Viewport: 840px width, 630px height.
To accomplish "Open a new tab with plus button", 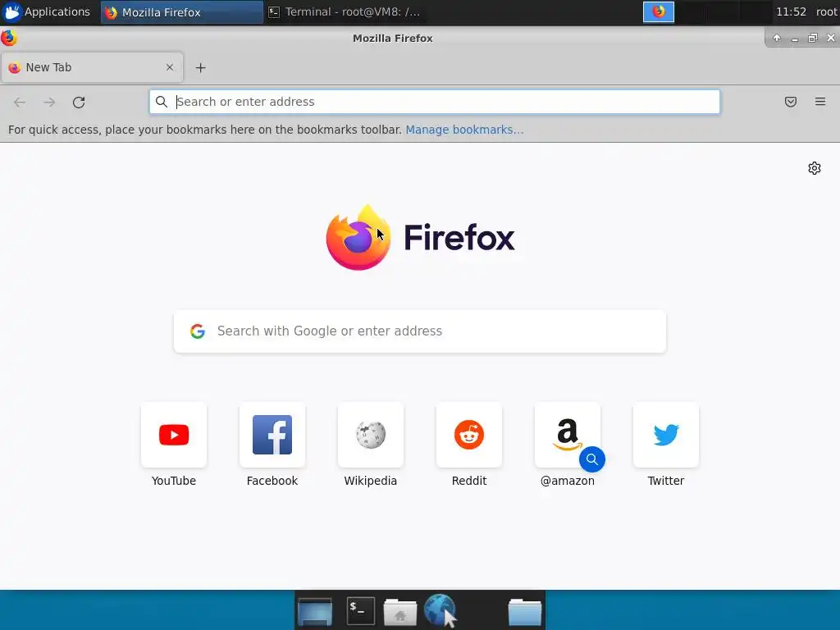I will (200, 67).
